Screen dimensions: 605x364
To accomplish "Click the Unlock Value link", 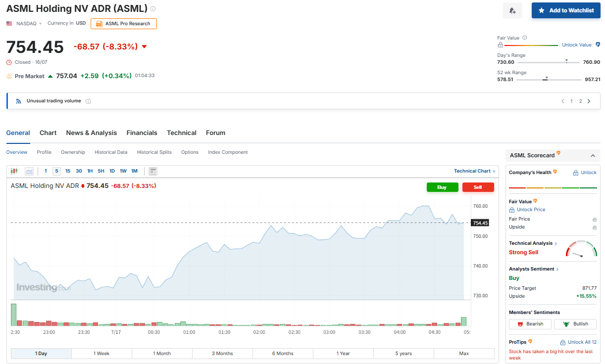I will click(577, 45).
